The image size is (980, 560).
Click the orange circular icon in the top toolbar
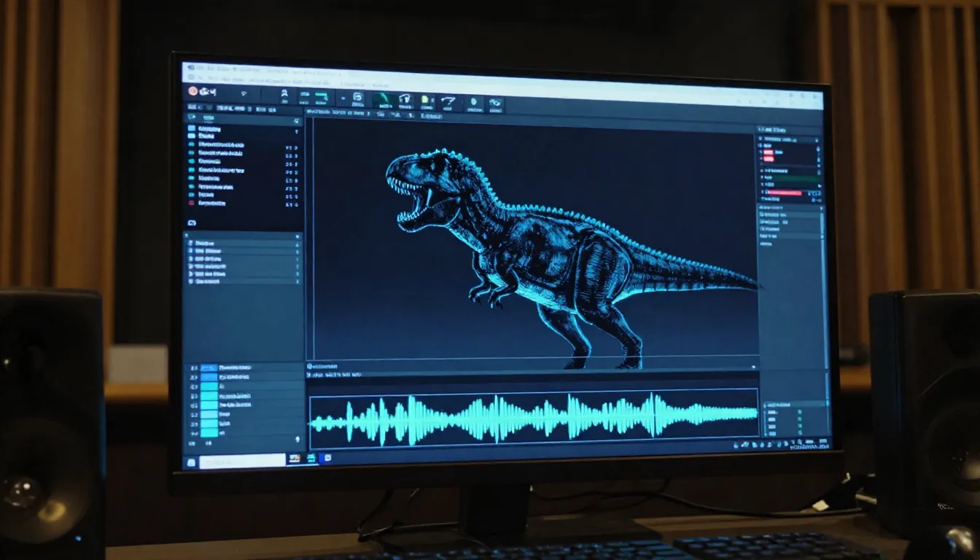pos(193,91)
